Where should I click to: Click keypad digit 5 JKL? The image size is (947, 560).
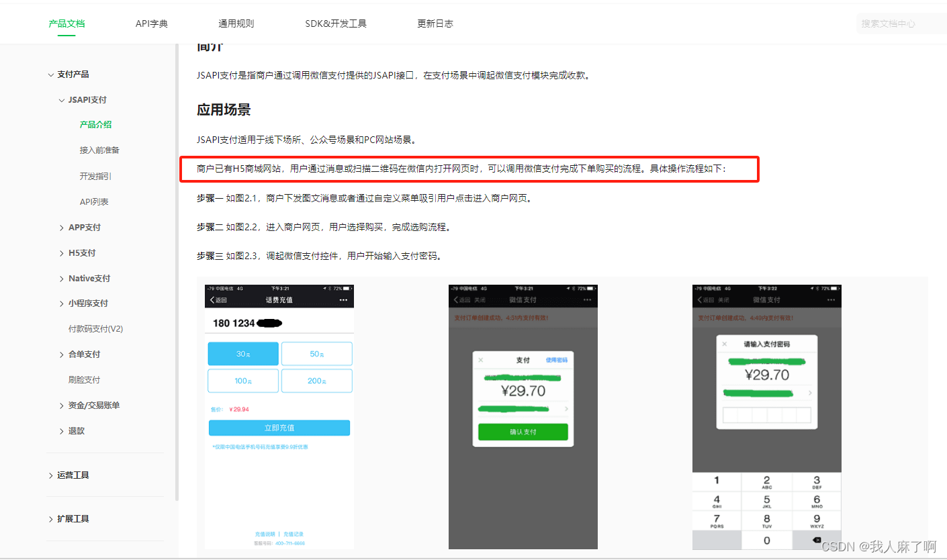point(767,501)
